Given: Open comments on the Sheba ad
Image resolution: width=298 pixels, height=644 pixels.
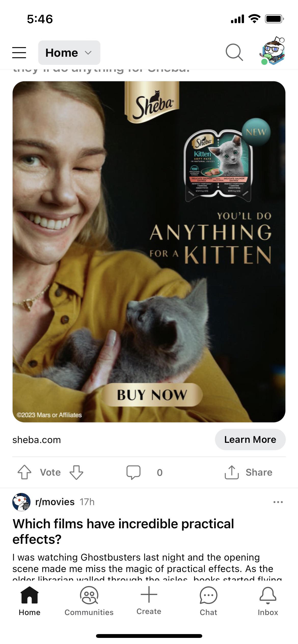Looking at the screenshot, I should click(144, 472).
